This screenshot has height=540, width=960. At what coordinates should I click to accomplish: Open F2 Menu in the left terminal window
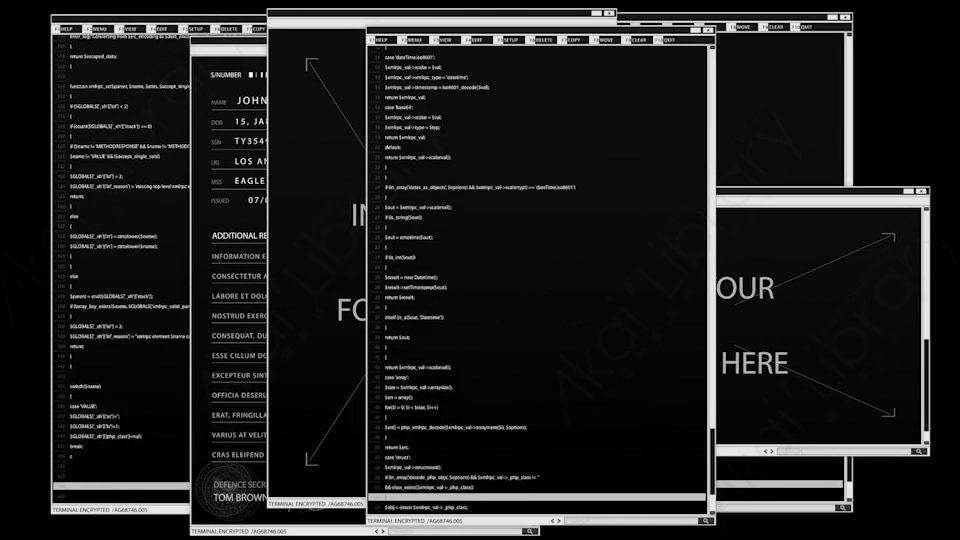pos(97,29)
